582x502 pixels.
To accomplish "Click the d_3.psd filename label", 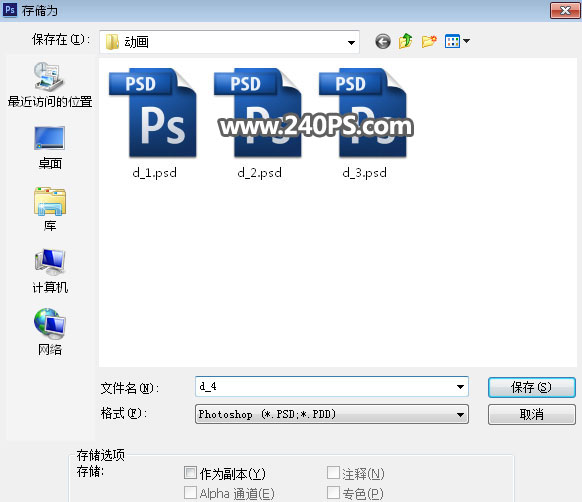I will [x=364, y=173].
